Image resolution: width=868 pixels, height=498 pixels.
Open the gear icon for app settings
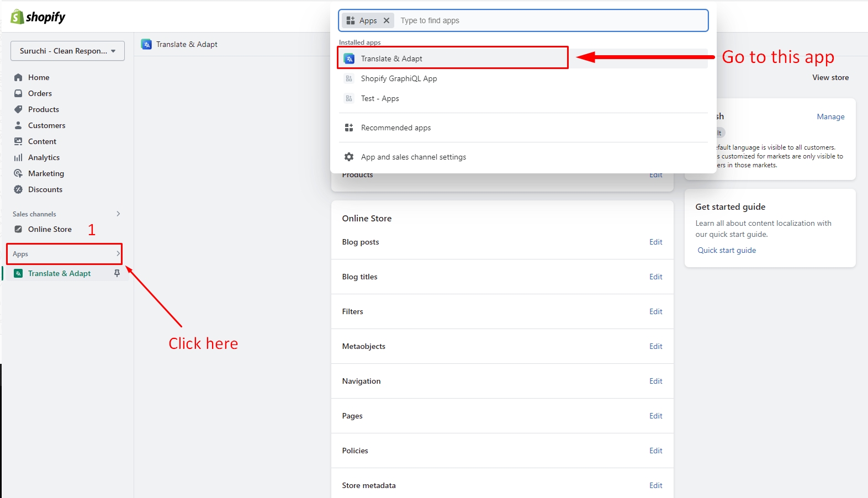[x=349, y=157]
